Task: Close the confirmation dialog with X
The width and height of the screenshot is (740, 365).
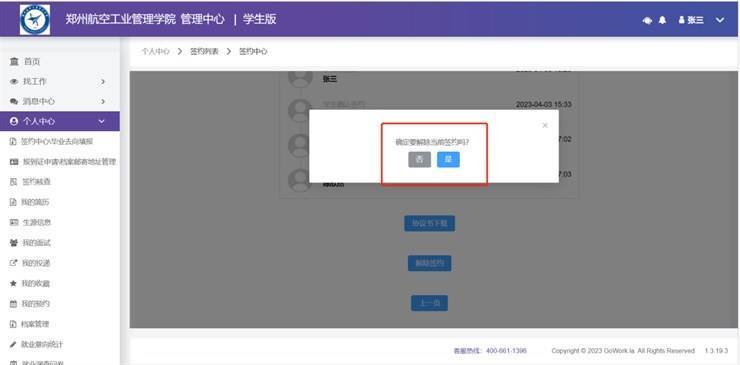Action: click(x=545, y=125)
